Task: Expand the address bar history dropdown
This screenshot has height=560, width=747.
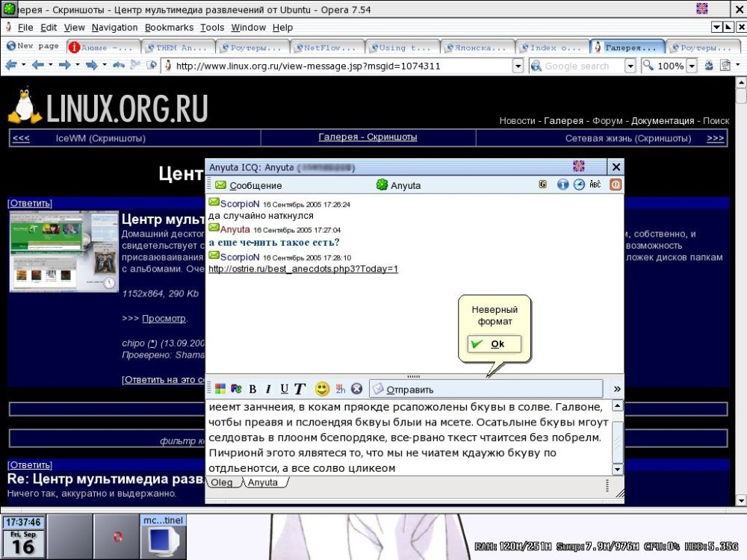Action: point(518,66)
